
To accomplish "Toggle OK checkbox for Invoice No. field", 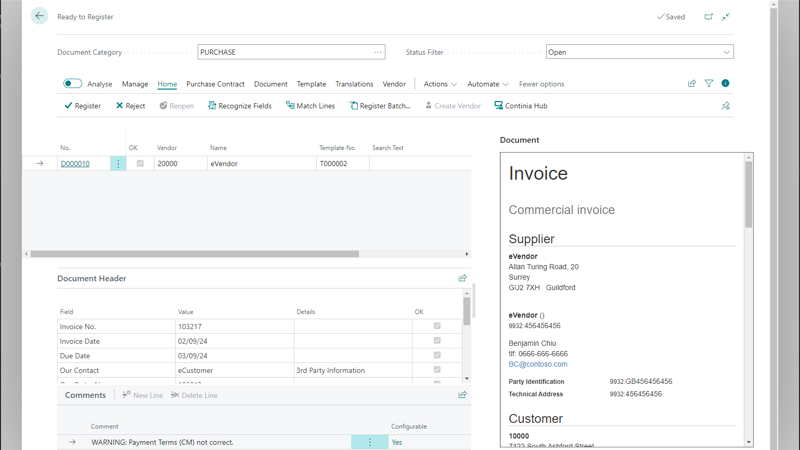I will [437, 326].
